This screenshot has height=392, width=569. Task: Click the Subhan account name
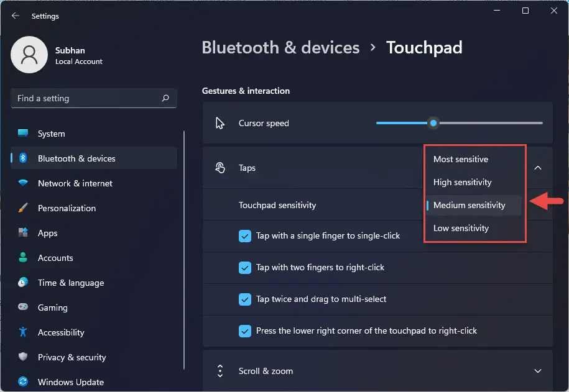pyautogui.click(x=70, y=50)
